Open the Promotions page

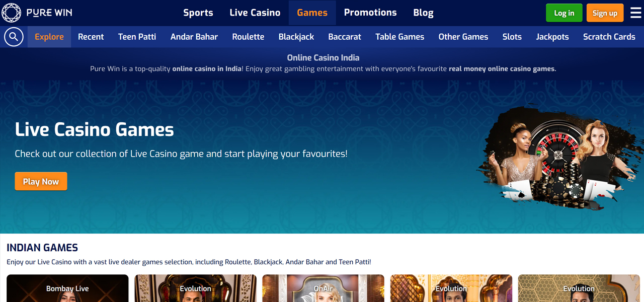370,13
